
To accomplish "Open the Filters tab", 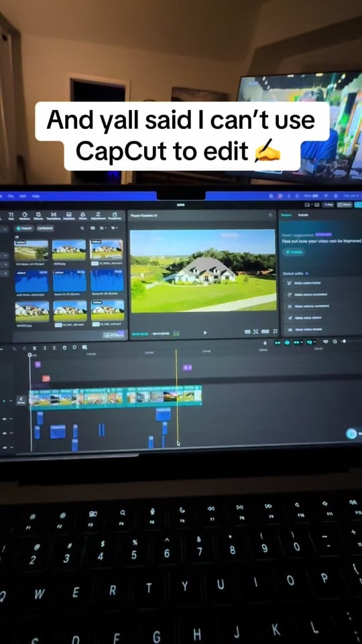I will tap(82, 215).
